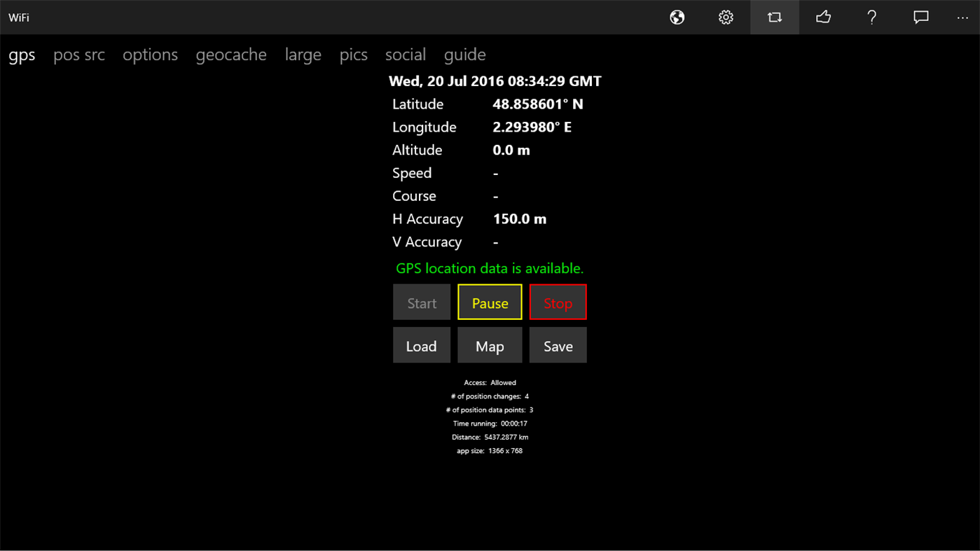Open the Map view
Screen dimensions: 980x551
(x=490, y=345)
